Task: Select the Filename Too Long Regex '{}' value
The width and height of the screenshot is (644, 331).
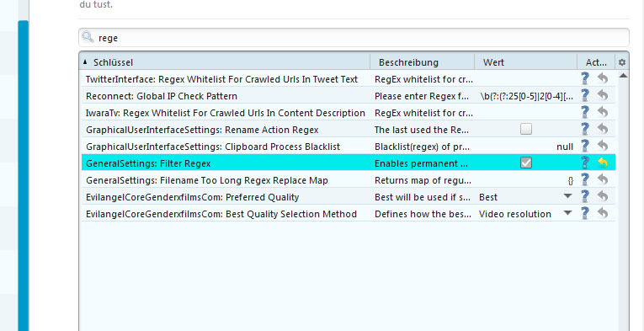Action: point(571,180)
